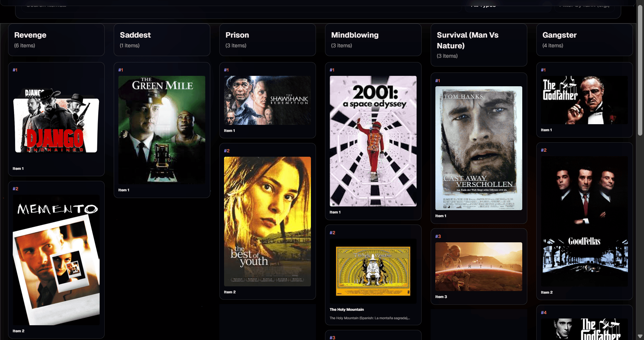
Task: Click the #1 rank above The Green Mile
Action: (121, 70)
